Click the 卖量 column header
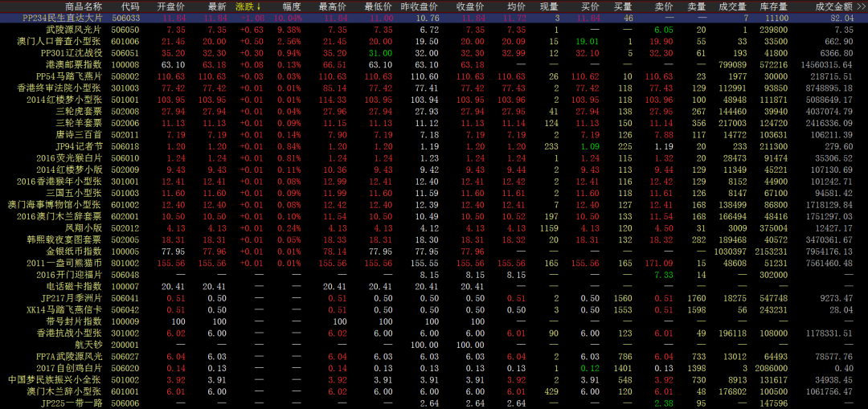The width and height of the screenshot is (868, 409). [x=696, y=6]
